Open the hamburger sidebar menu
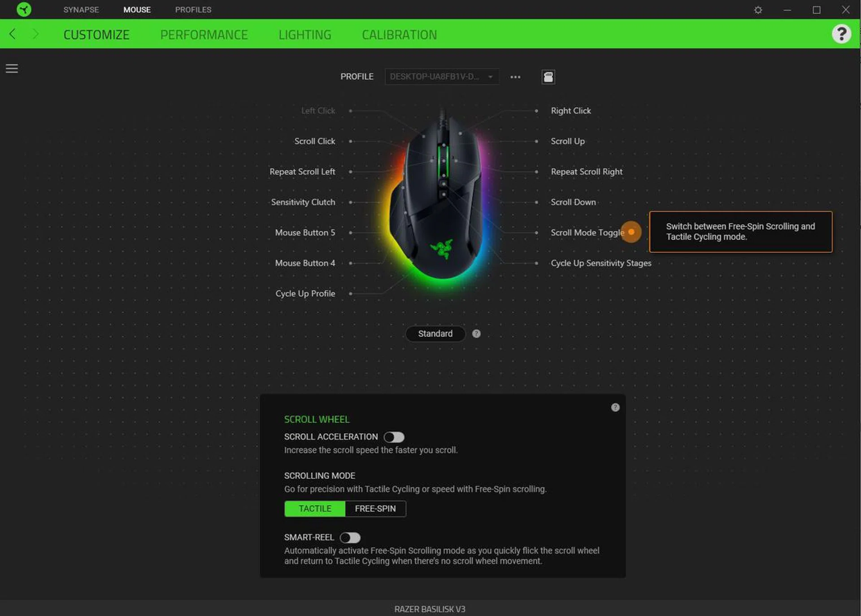Screen dimensions: 861x616 (x=12, y=68)
